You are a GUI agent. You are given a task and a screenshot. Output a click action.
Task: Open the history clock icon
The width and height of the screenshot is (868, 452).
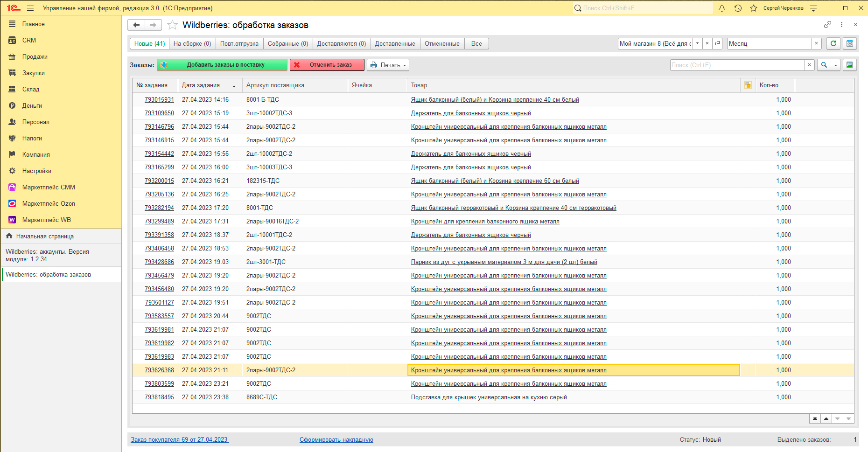[738, 8]
